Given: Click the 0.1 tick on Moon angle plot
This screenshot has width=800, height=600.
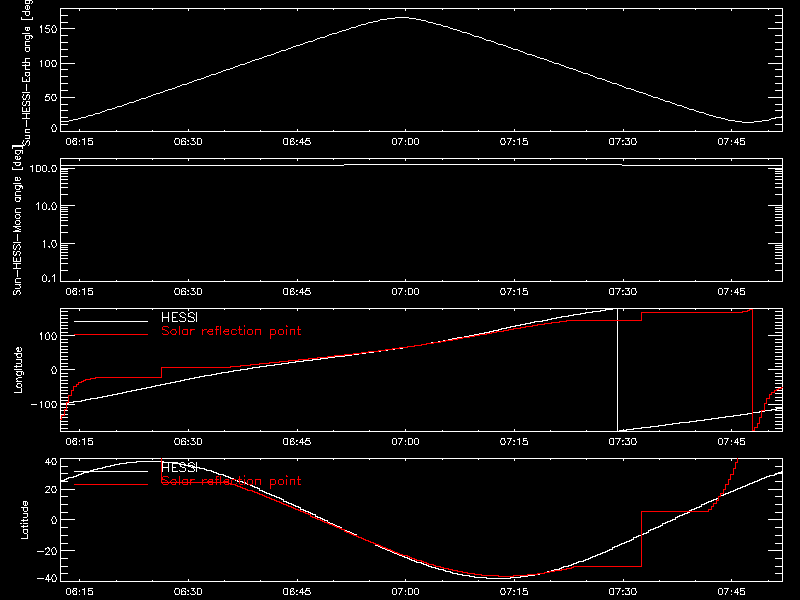Looking at the screenshot, I should click(49, 278).
